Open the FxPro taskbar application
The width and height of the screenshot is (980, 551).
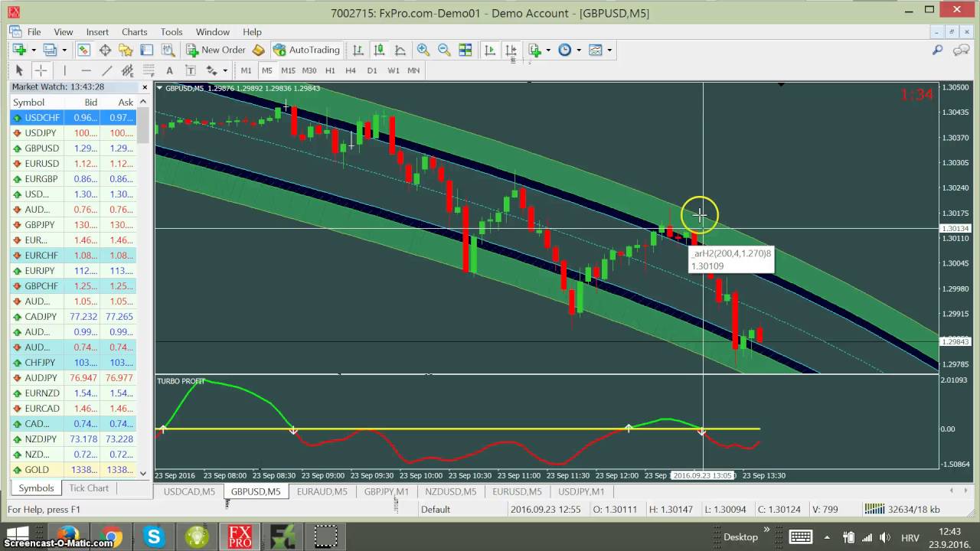click(x=240, y=536)
